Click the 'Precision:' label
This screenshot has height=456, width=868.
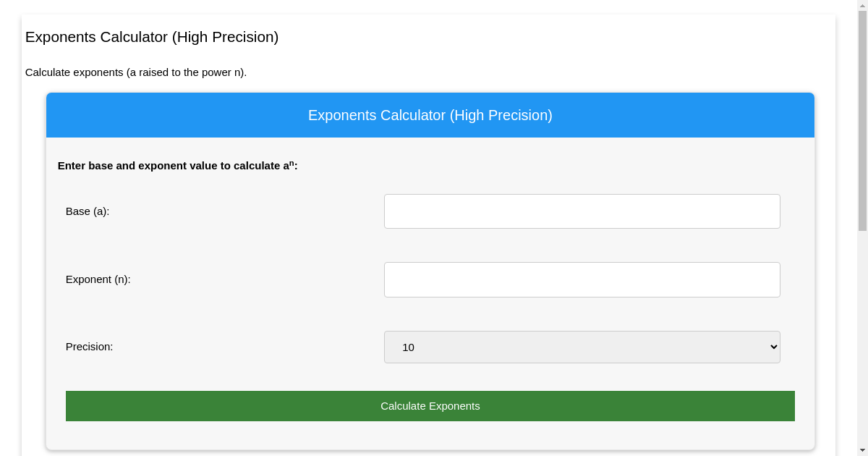point(89,347)
